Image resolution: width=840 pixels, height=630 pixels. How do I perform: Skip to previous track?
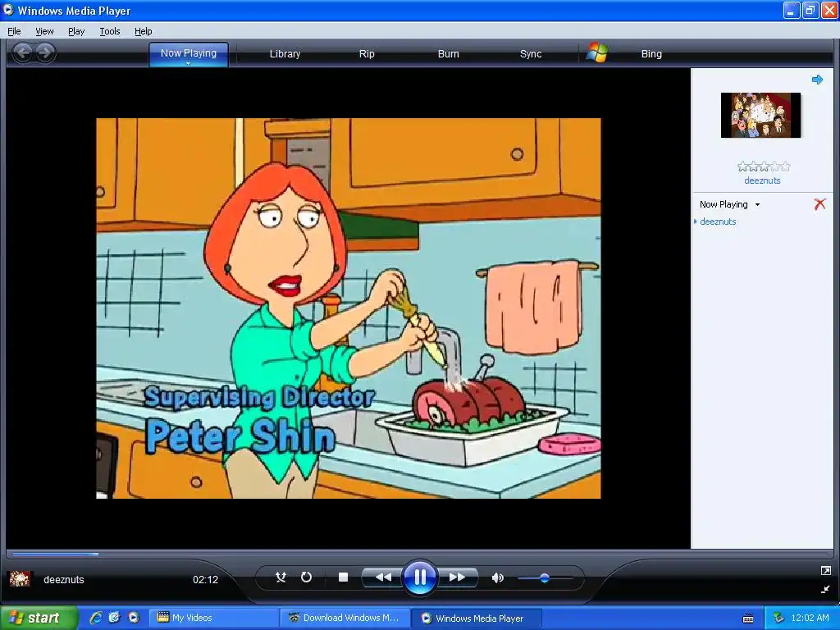pyautogui.click(x=382, y=577)
